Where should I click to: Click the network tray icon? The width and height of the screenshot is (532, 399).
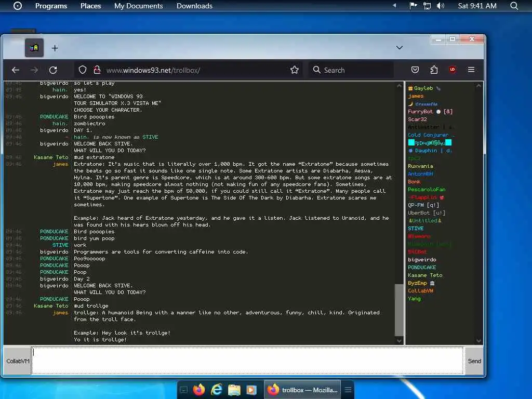click(427, 6)
